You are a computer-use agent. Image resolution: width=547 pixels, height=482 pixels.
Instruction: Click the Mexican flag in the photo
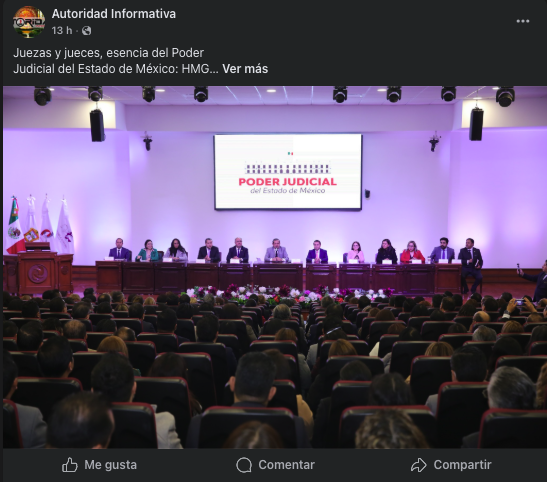14,225
